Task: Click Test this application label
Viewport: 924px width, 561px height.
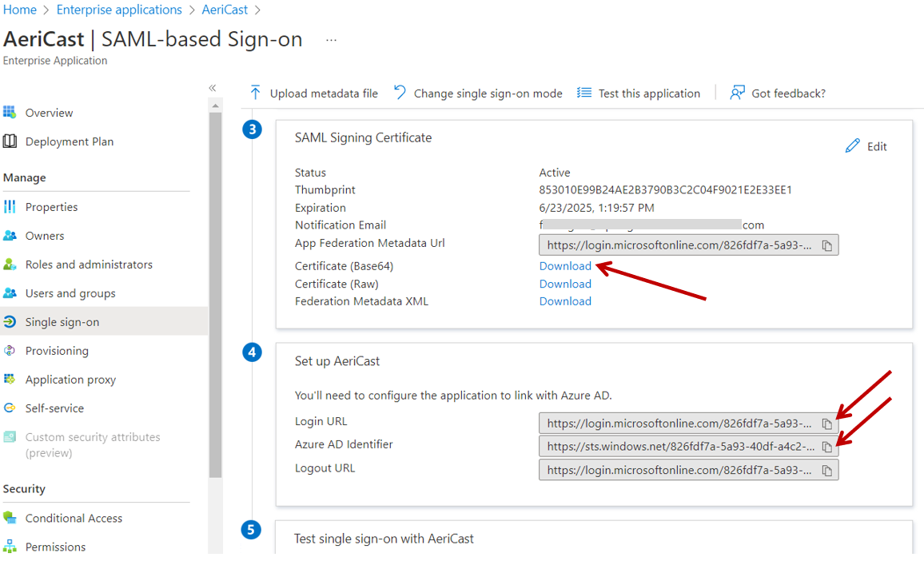Action: [x=649, y=93]
